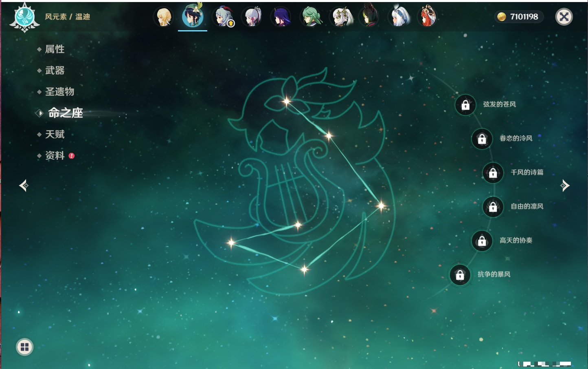The width and height of the screenshot is (588, 369).
Task: Select the silver-haired character with a pink flower
Action: click(x=252, y=17)
